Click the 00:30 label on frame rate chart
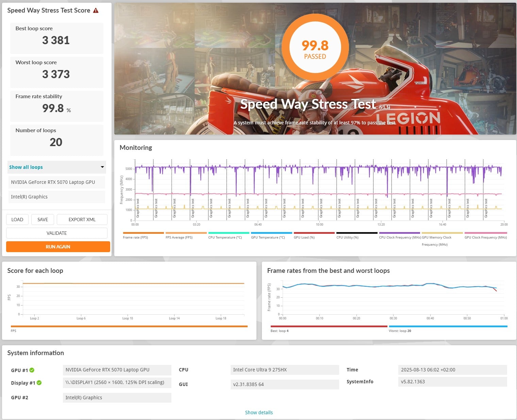 coord(393,318)
